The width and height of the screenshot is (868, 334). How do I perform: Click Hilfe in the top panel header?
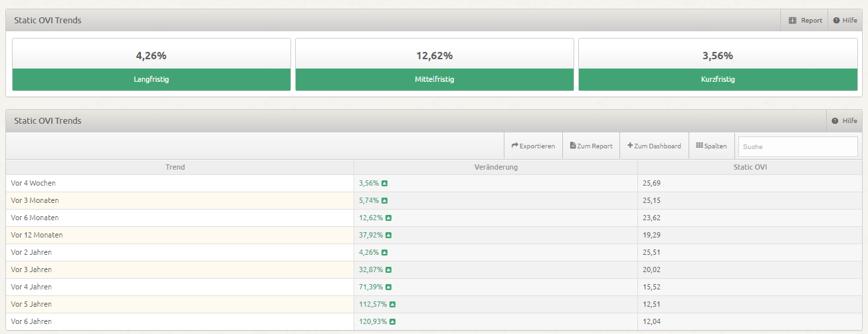(845, 21)
